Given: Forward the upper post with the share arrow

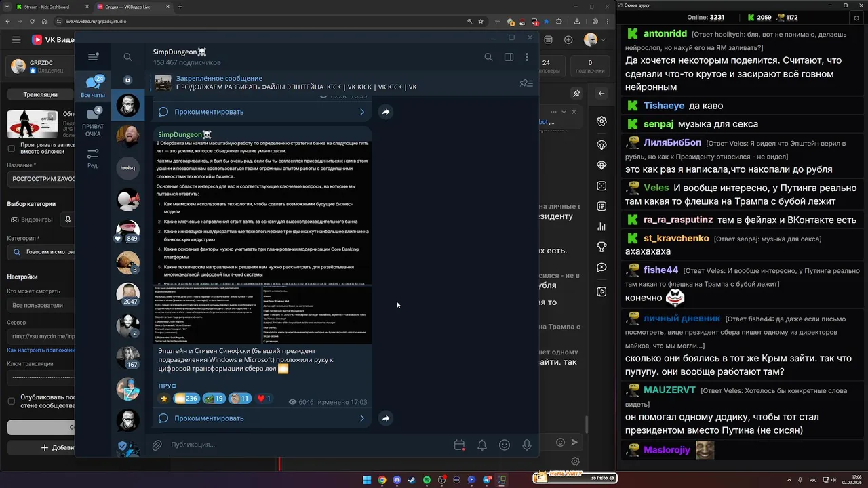Looking at the screenshot, I should click(x=385, y=112).
